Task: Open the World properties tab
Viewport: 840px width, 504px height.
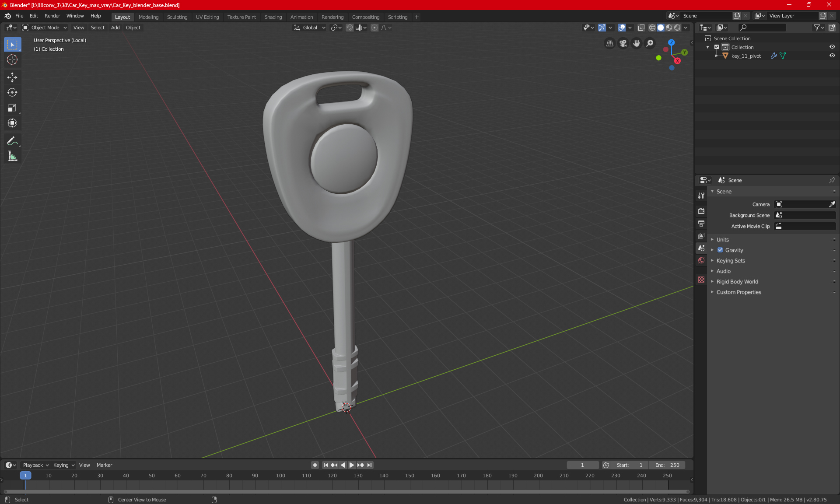Action: (x=701, y=260)
